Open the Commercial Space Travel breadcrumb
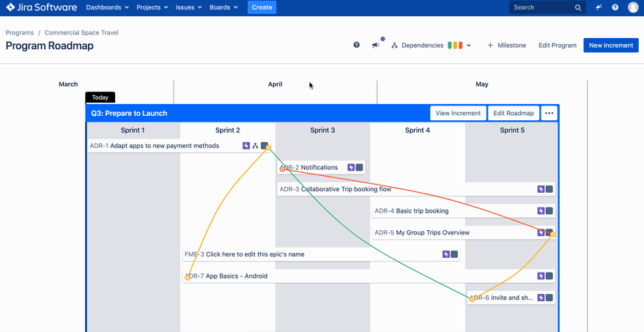The width and height of the screenshot is (644, 332). pyautogui.click(x=81, y=32)
